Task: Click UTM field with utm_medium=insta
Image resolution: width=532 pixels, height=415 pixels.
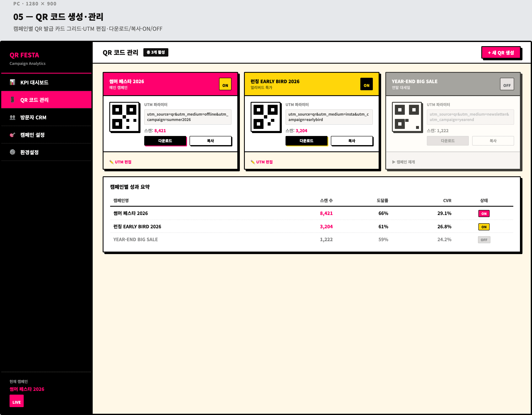Action: click(x=329, y=117)
